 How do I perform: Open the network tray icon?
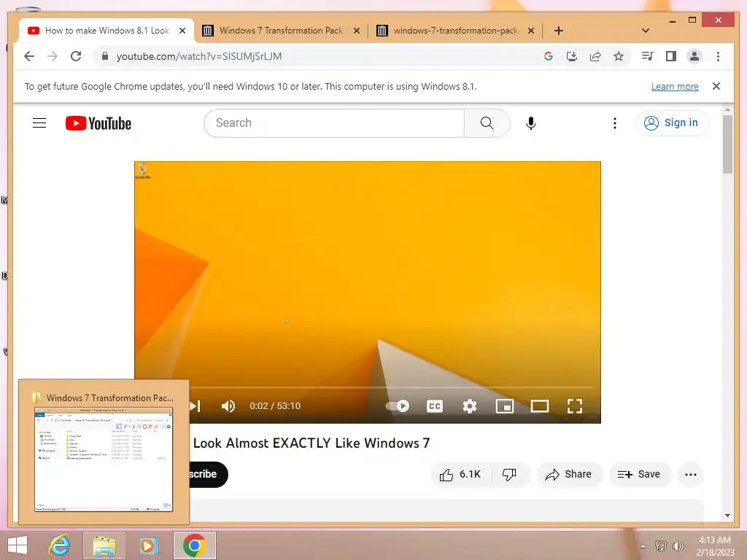[x=660, y=546]
